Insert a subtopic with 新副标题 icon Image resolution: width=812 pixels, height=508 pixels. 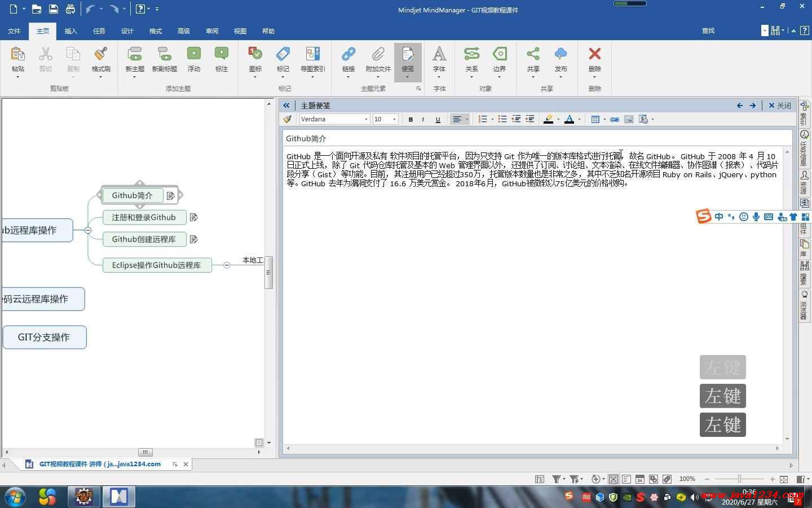click(x=164, y=54)
